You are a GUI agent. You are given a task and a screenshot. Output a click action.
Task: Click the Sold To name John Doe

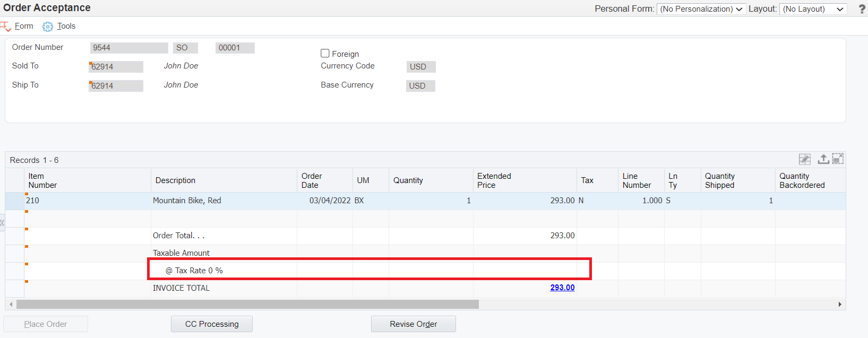[181, 66]
